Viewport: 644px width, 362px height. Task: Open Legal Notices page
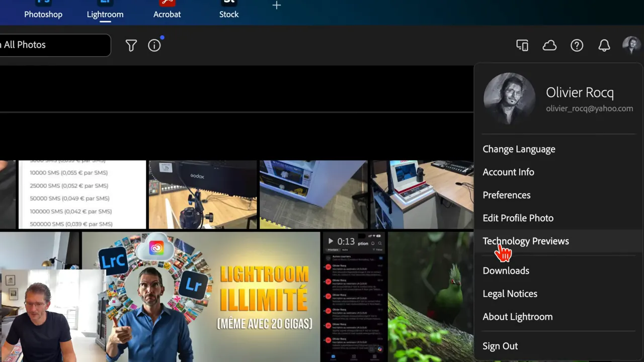[x=510, y=294]
